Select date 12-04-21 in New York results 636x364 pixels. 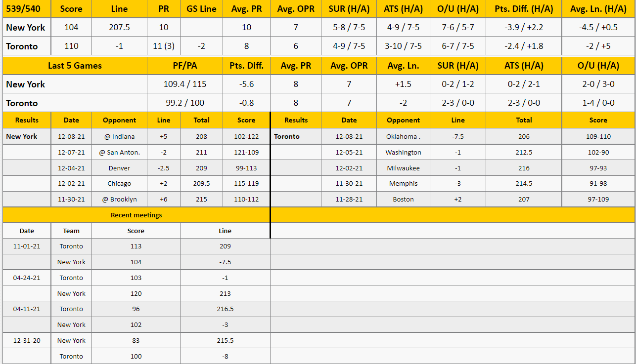pos(71,168)
